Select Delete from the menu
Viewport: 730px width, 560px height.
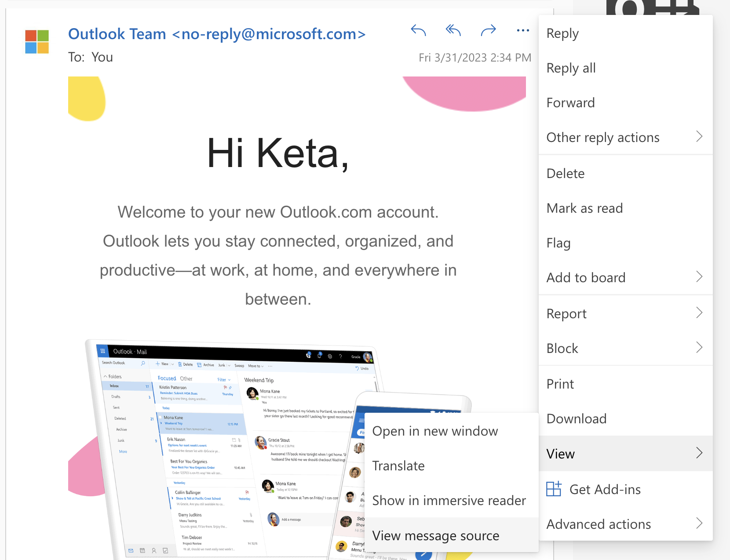pos(565,173)
